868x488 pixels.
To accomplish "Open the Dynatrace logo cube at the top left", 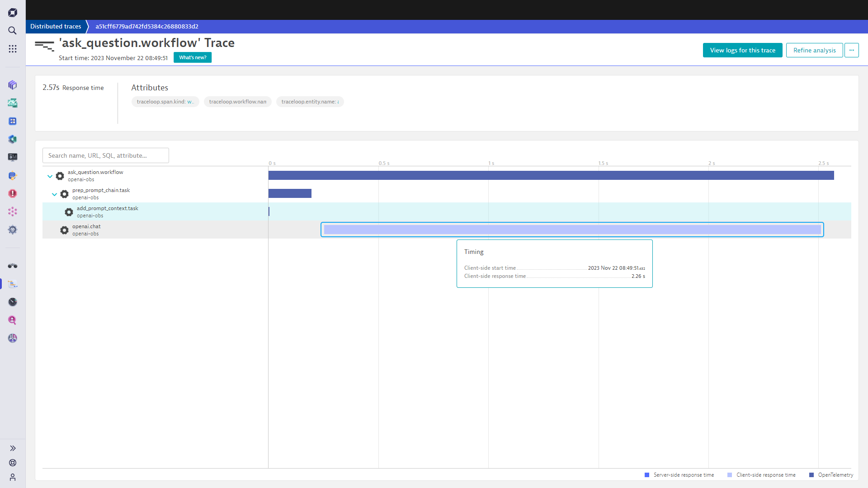I will [12, 12].
